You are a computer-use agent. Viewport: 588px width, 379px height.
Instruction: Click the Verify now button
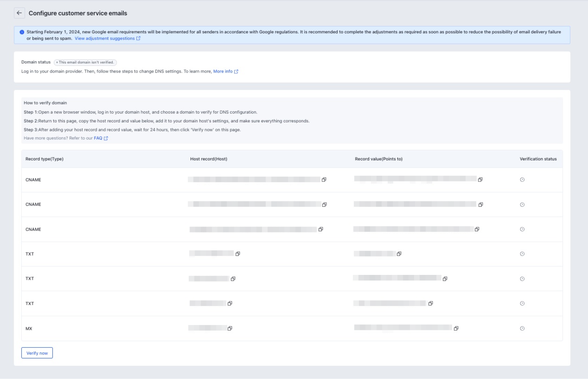coord(37,353)
